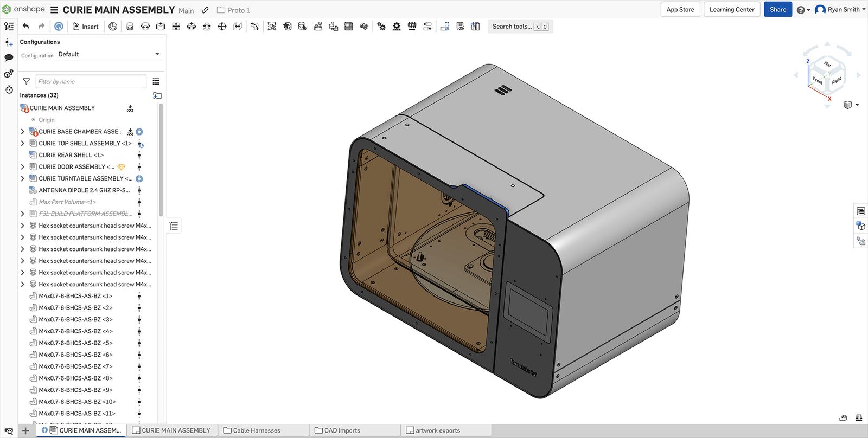
Task: Click the Filter by name field
Action: click(91, 81)
